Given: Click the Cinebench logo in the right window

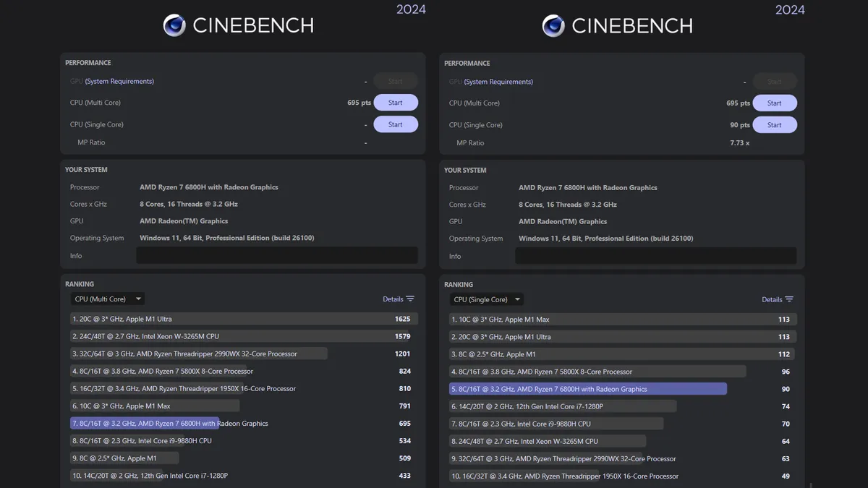Looking at the screenshot, I should 553,26.
